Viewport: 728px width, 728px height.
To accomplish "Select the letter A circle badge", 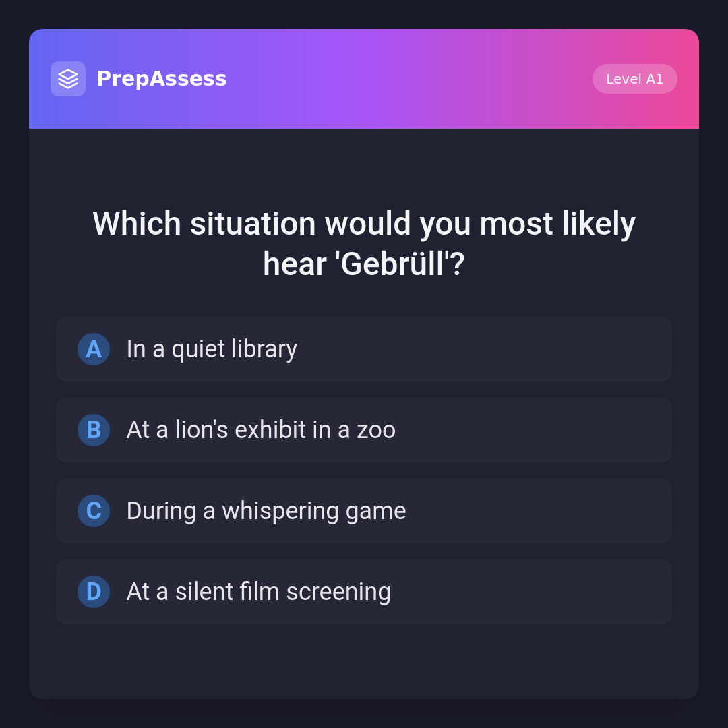I will coord(94,349).
